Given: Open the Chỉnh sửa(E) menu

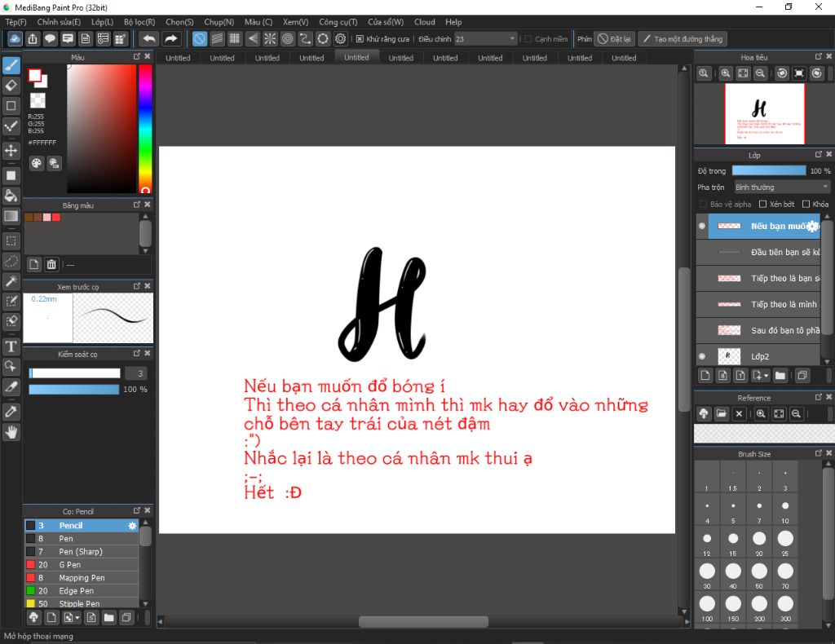Looking at the screenshot, I should pyautogui.click(x=59, y=22).
